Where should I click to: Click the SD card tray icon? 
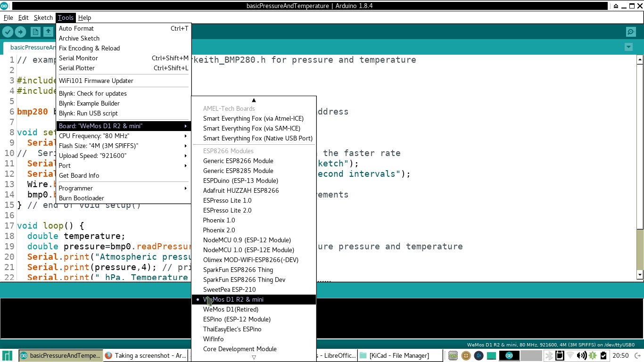[560, 355]
